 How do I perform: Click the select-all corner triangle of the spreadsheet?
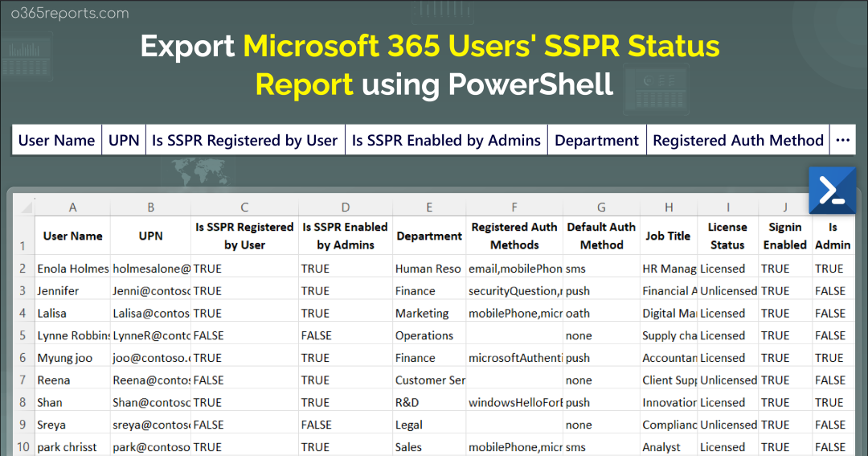pyautogui.click(x=26, y=207)
